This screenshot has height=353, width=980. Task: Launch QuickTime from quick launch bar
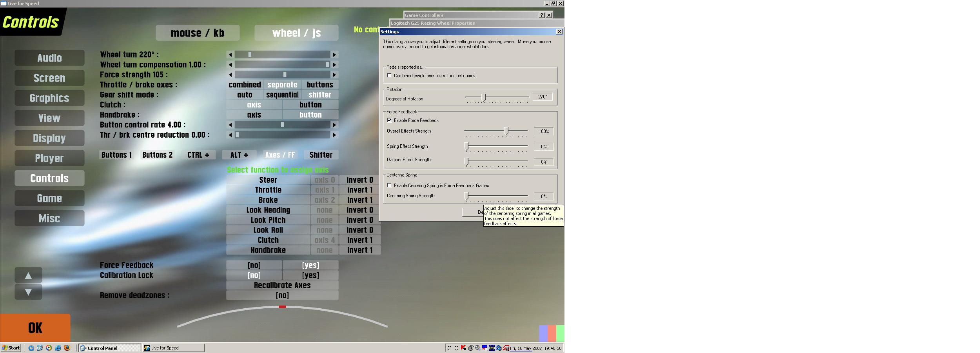coord(31,348)
